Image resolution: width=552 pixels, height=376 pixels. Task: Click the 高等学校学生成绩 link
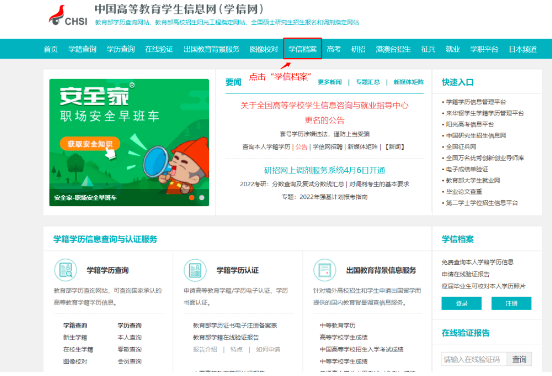tap(343, 337)
